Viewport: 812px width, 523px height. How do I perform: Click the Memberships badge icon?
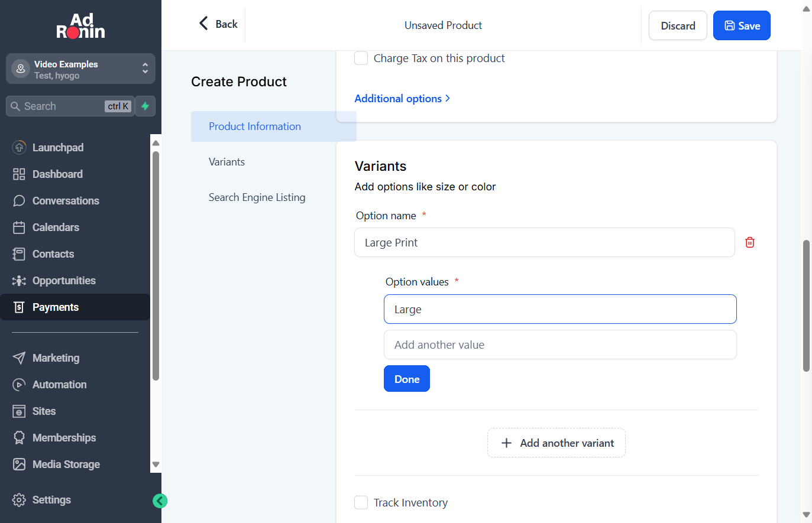coord(19,437)
